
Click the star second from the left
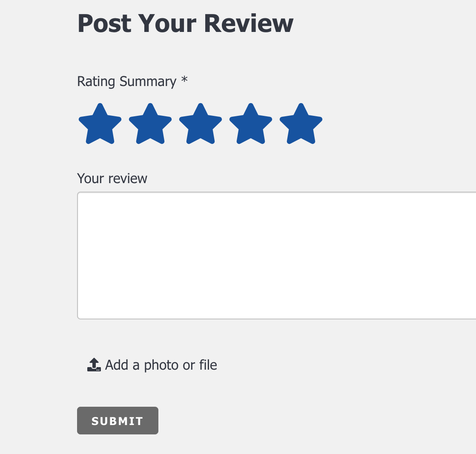[150, 124]
